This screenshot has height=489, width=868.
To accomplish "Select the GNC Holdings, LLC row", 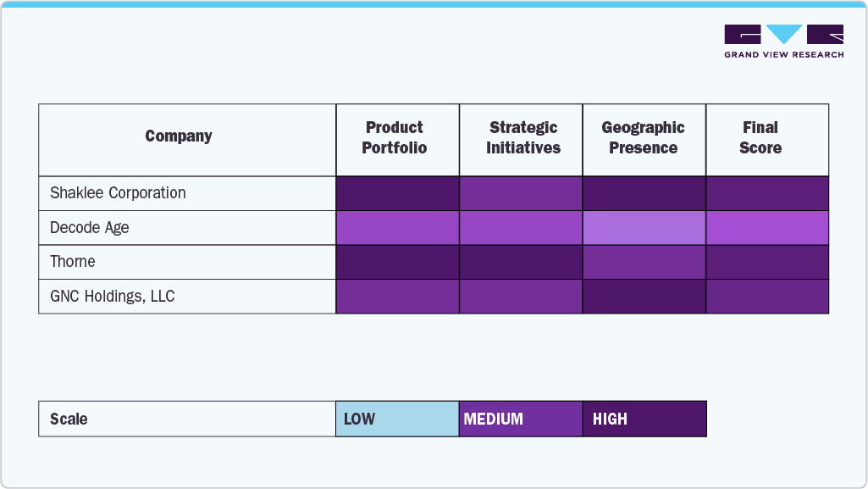I will (x=113, y=297).
